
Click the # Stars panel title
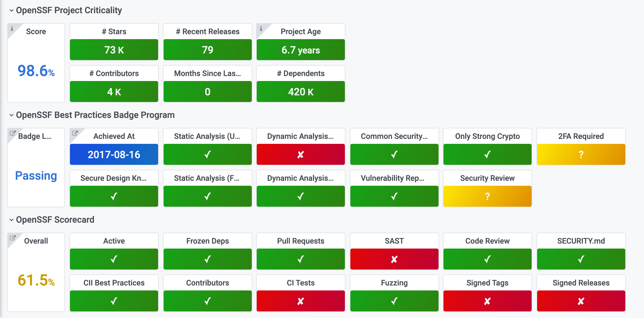[x=114, y=31]
